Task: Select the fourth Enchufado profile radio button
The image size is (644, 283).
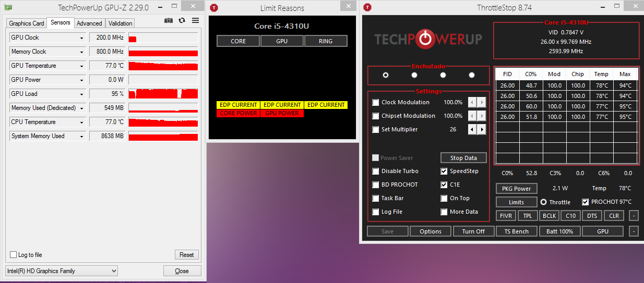Action: [472, 75]
